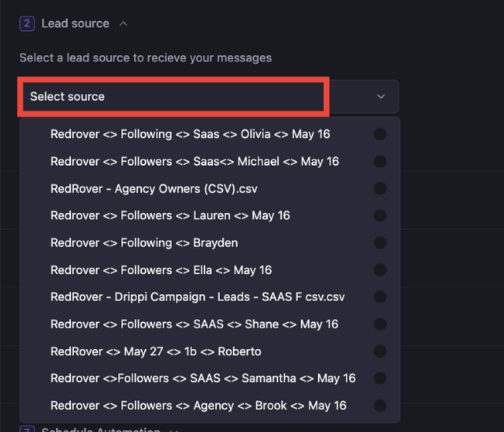The width and height of the screenshot is (504, 432).
Task: Click the numbered "2" badge beside Lead source
Action: pos(27,23)
